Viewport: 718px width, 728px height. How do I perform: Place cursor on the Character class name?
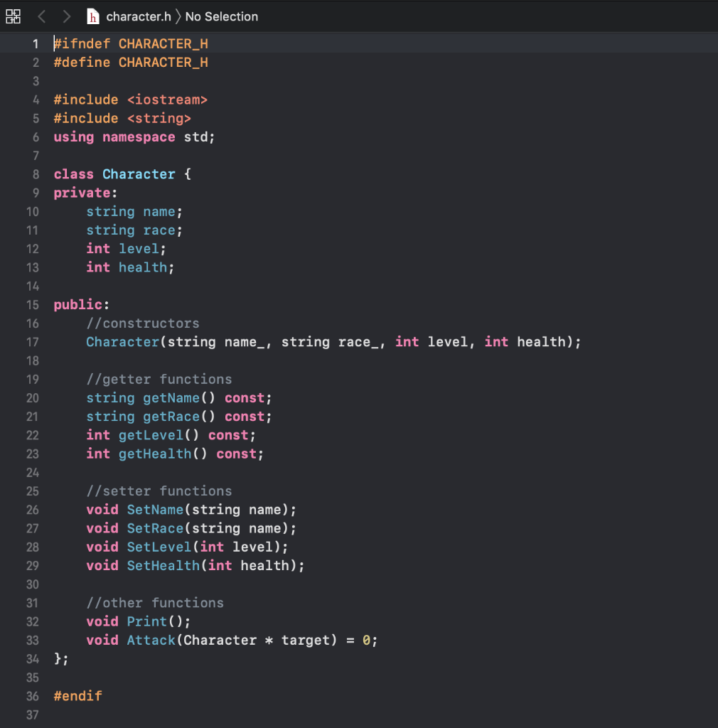pyautogui.click(x=139, y=173)
